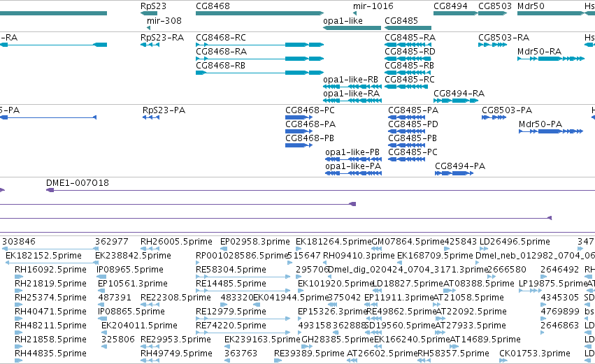The height and width of the screenshot is (364, 595).
Task: Click transcript CG8485-RB
Action: pos(409,65)
